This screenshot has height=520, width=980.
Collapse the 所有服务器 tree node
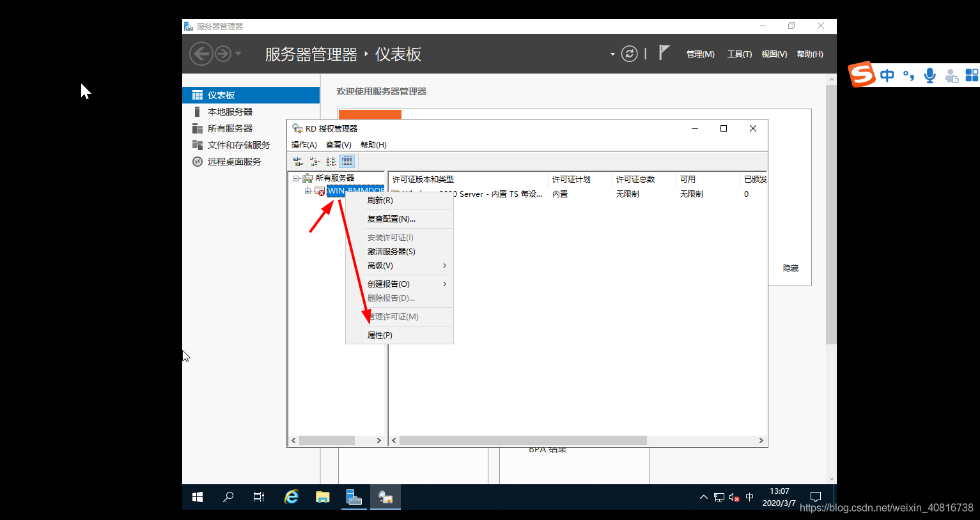coord(296,179)
